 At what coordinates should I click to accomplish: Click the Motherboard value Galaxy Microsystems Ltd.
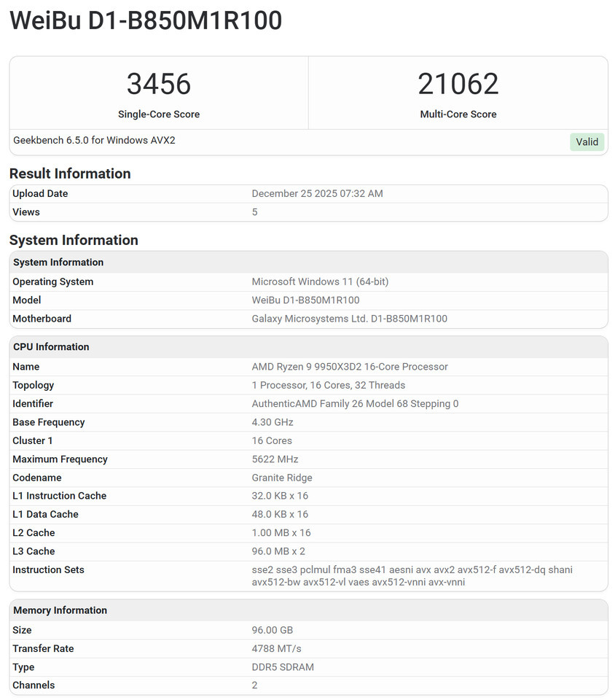[350, 318]
